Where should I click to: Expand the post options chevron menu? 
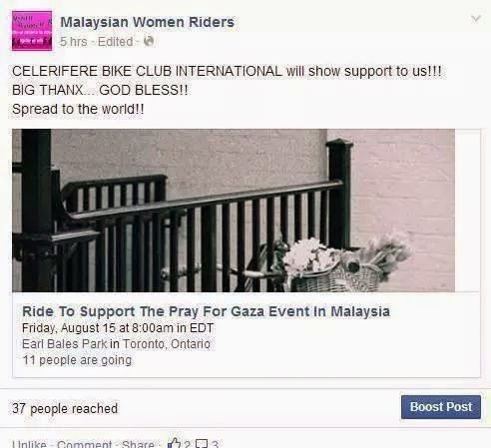[x=476, y=19]
